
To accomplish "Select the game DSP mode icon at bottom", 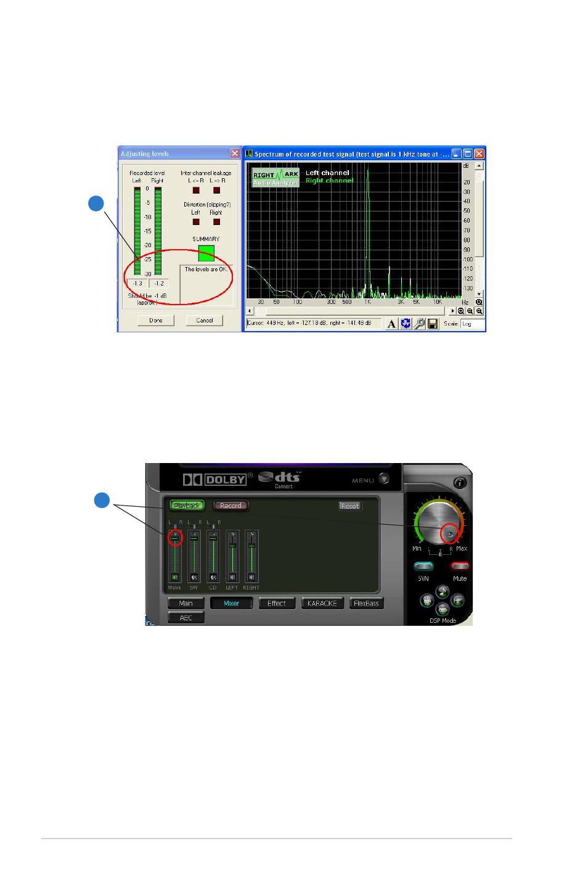I will coord(443,609).
